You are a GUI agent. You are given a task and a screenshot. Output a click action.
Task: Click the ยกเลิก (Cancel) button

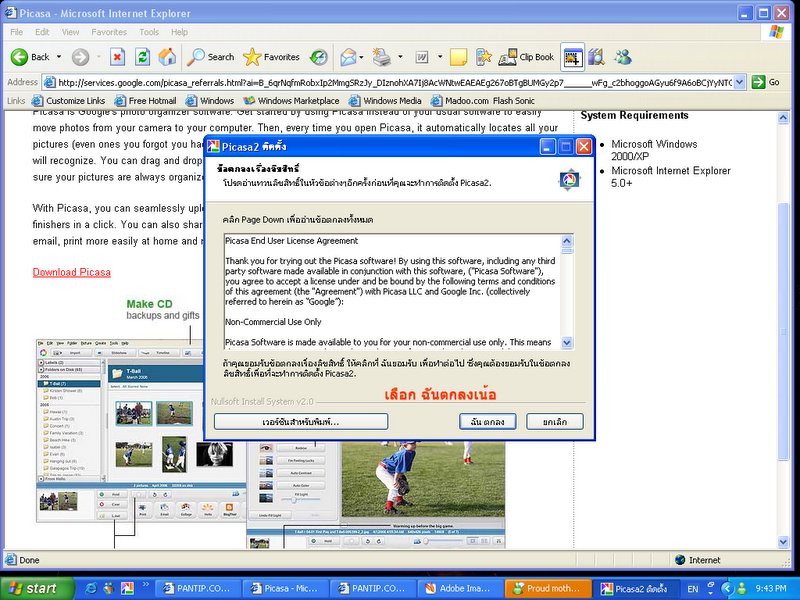click(555, 421)
